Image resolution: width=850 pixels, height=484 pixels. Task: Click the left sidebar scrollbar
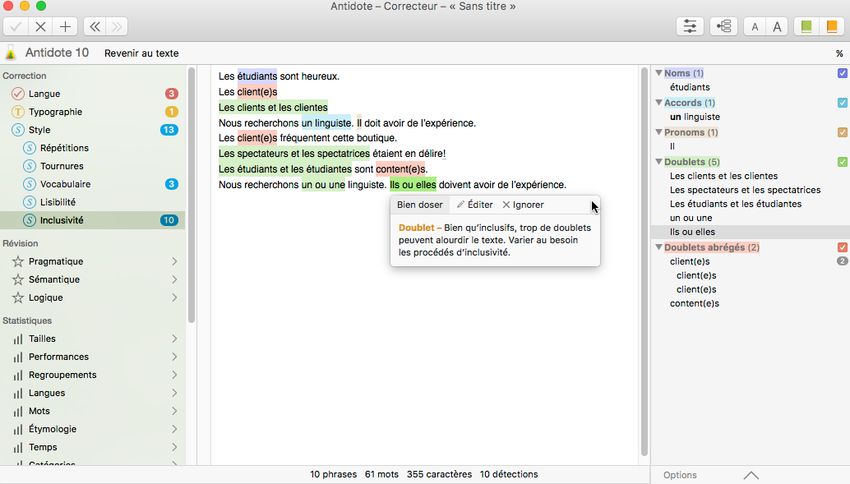click(191, 195)
